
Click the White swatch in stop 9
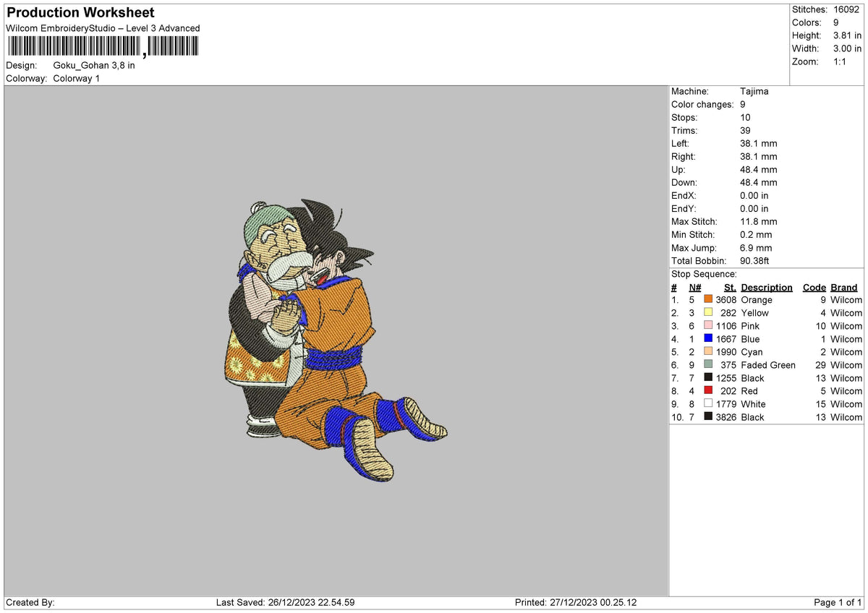coord(708,403)
